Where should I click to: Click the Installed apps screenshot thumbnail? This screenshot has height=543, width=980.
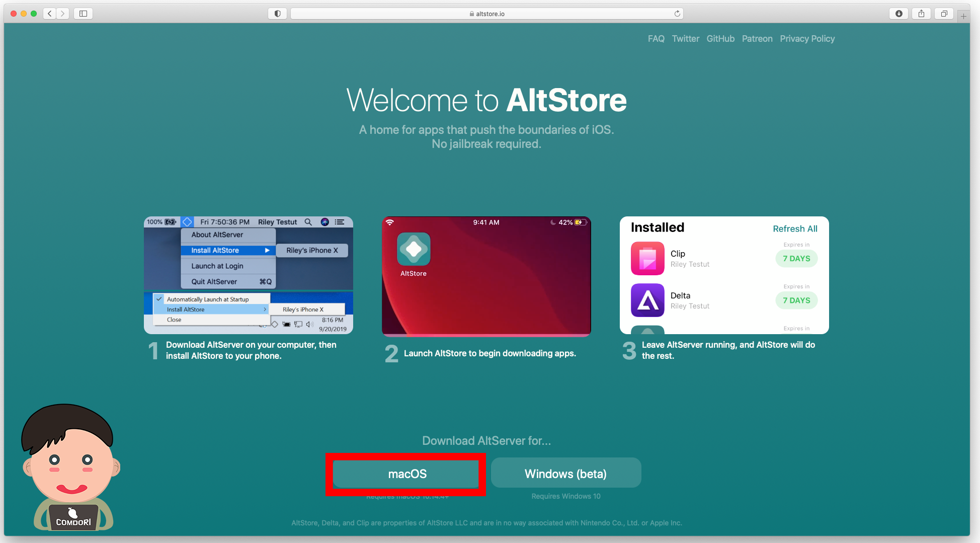[x=724, y=275]
